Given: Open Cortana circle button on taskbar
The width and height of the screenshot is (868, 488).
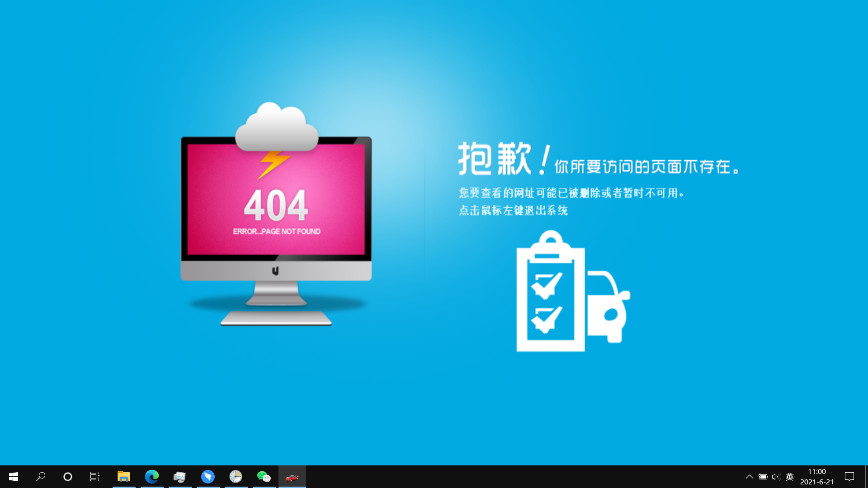Looking at the screenshot, I should 68,477.
